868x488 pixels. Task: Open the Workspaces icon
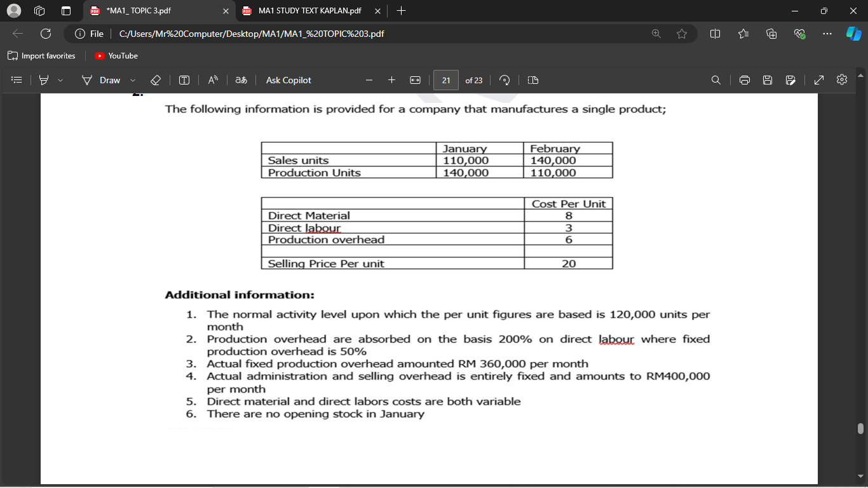(x=39, y=11)
